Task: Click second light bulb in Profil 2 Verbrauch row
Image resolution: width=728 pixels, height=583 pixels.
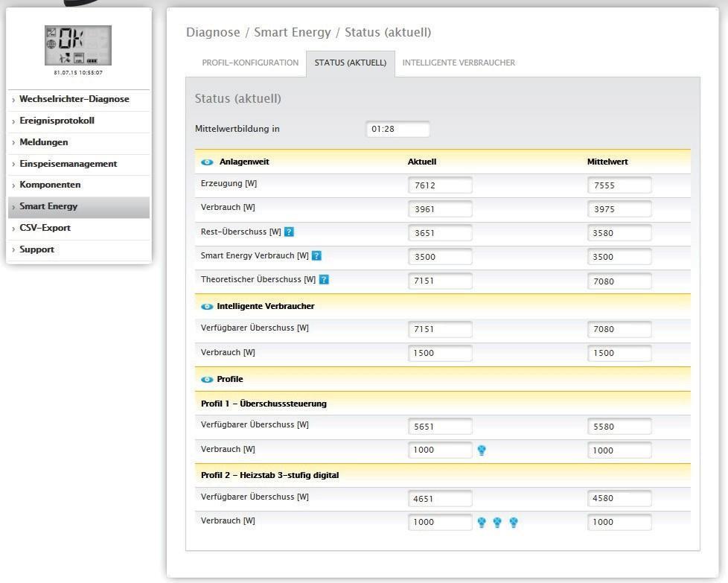Action: pos(497,523)
